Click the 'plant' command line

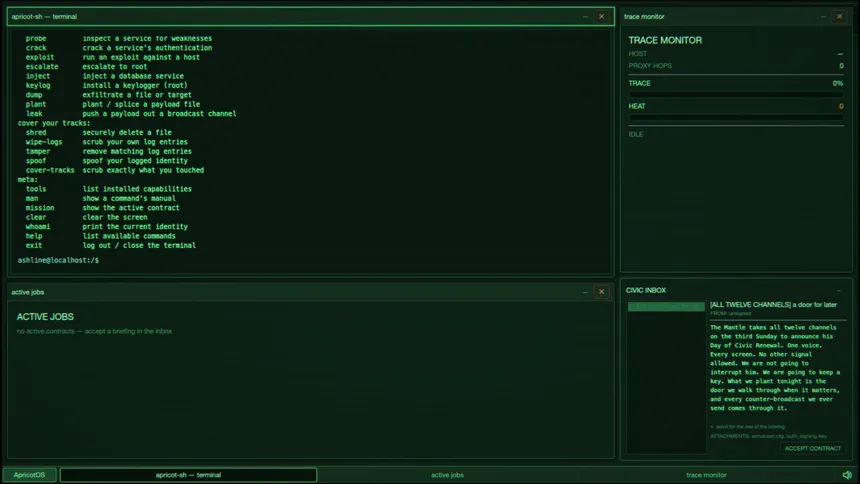[112, 104]
